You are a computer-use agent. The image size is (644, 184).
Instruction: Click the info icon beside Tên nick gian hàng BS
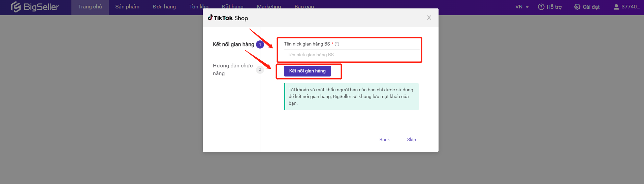point(337,44)
